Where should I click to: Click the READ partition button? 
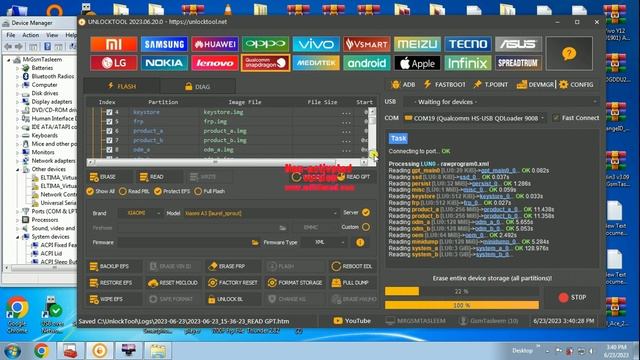(x=157, y=177)
